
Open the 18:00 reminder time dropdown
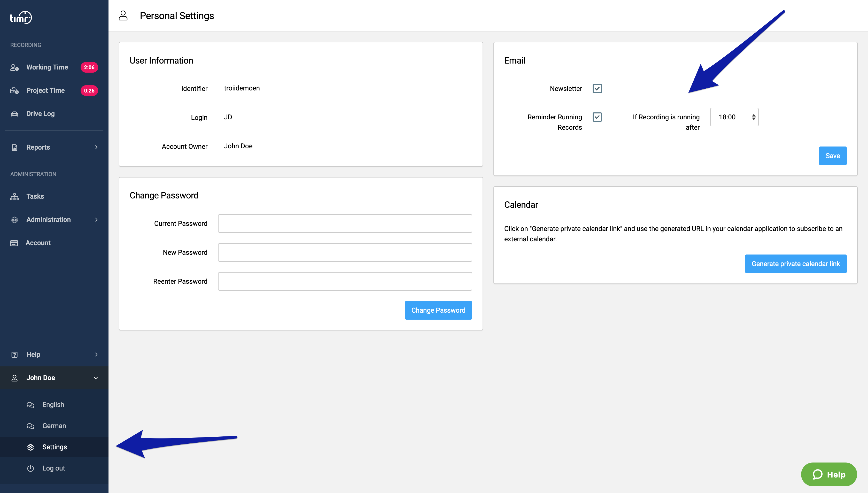point(734,117)
